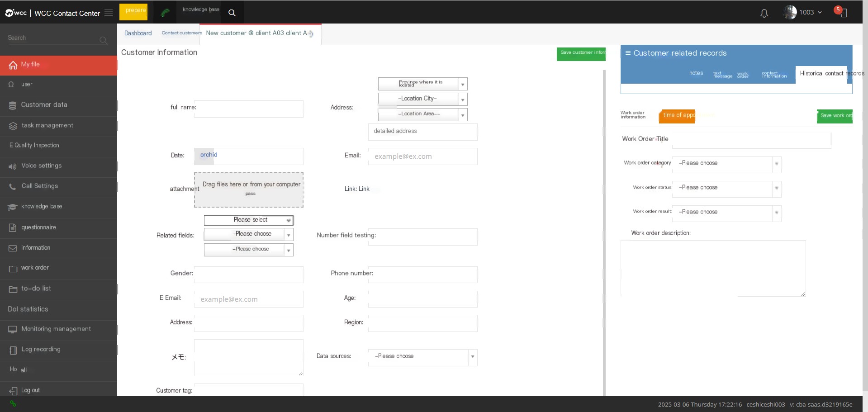Open the notes tab in related records

point(696,73)
